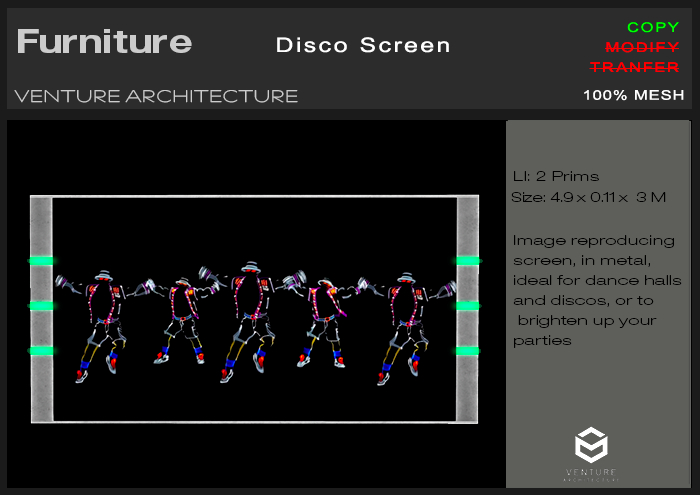This screenshot has width=700, height=495.
Task: Click the 'Image reproducing' description line
Action: [593, 241]
